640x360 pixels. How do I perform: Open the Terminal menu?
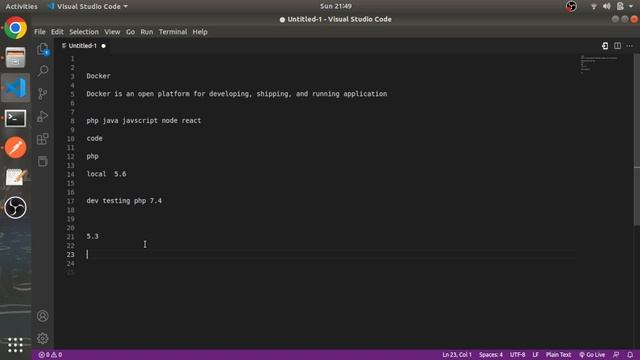click(173, 32)
